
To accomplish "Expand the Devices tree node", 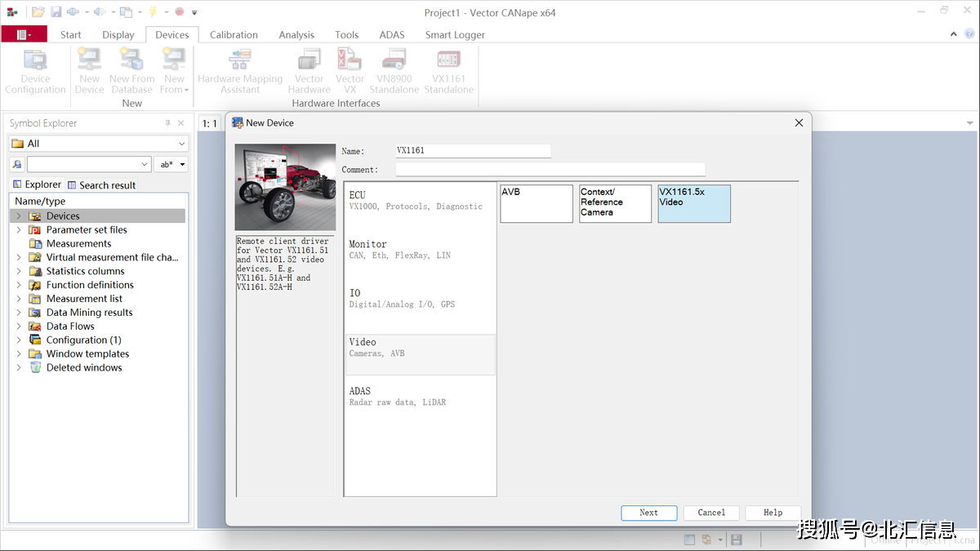I will coord(19,216).
